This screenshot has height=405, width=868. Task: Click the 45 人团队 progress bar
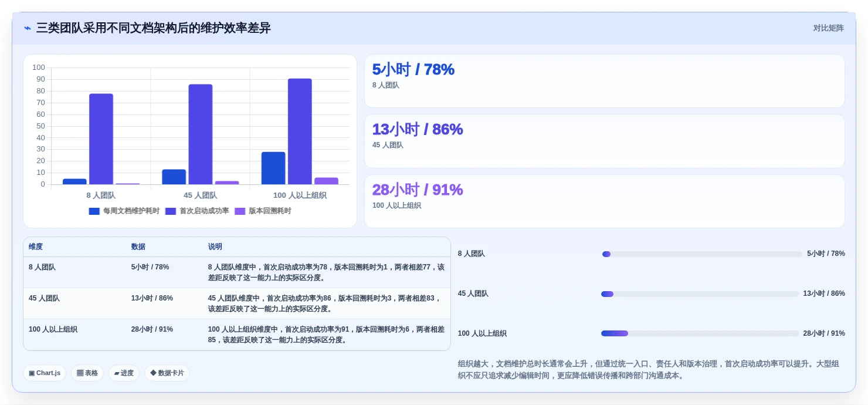click(x=700, y=294)
